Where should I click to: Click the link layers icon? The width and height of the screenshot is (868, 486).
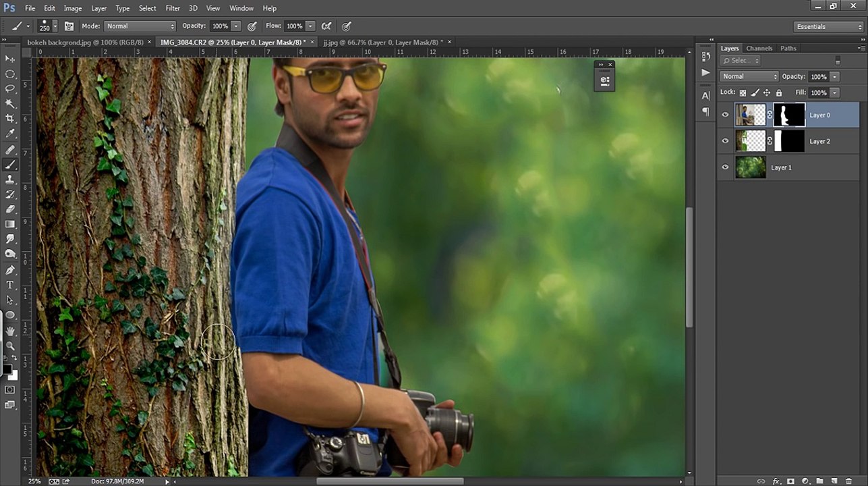761,481
